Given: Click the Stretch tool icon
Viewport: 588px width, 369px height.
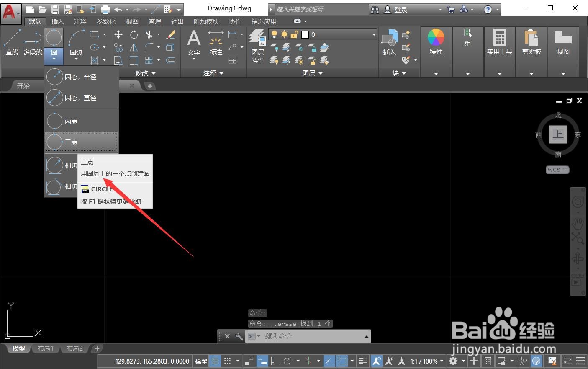Looking at the screenshot, I should (x=118, y=60).
